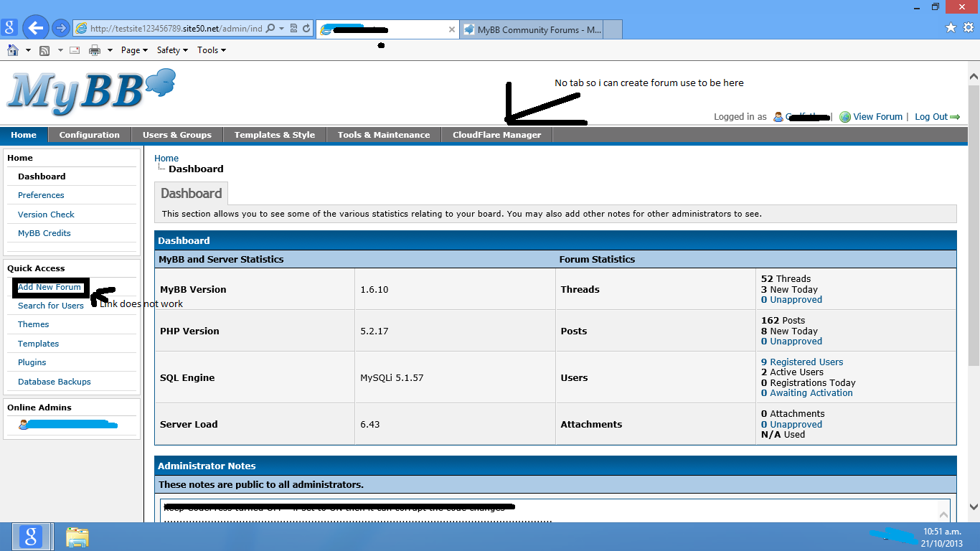Open the Templates & Style tab
980x551 pixels.
pyautogui.click(x=275, y=135)
